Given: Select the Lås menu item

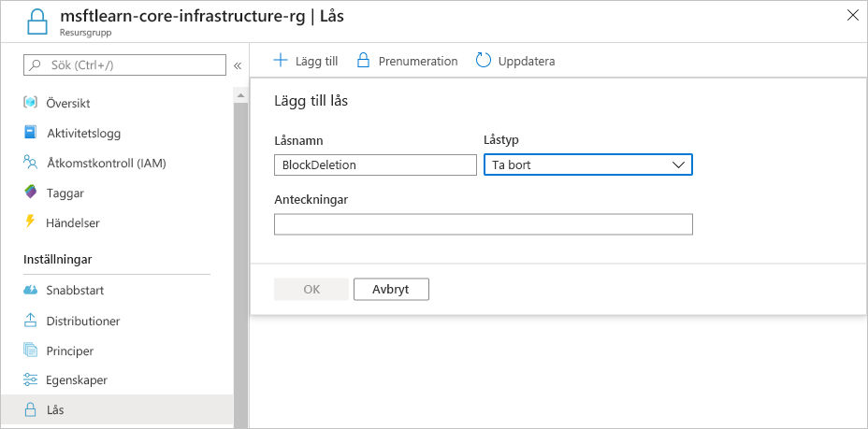Looking at the screenshot, I should click(116, 409).
